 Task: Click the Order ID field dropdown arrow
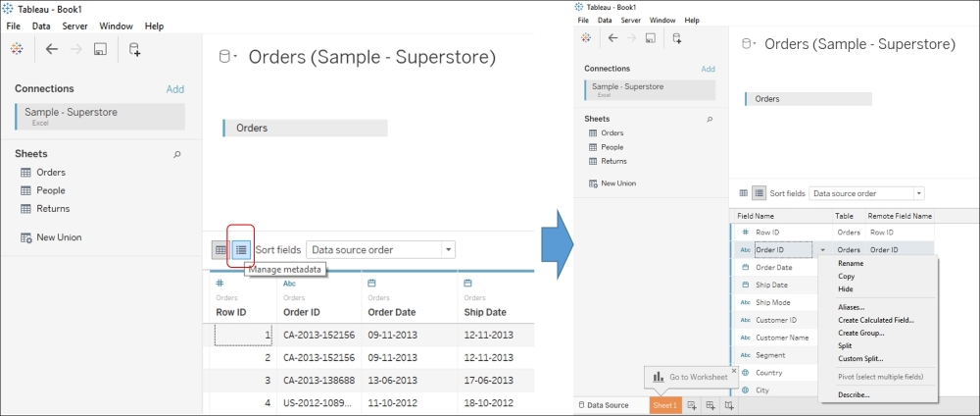(x=822, y=249)
